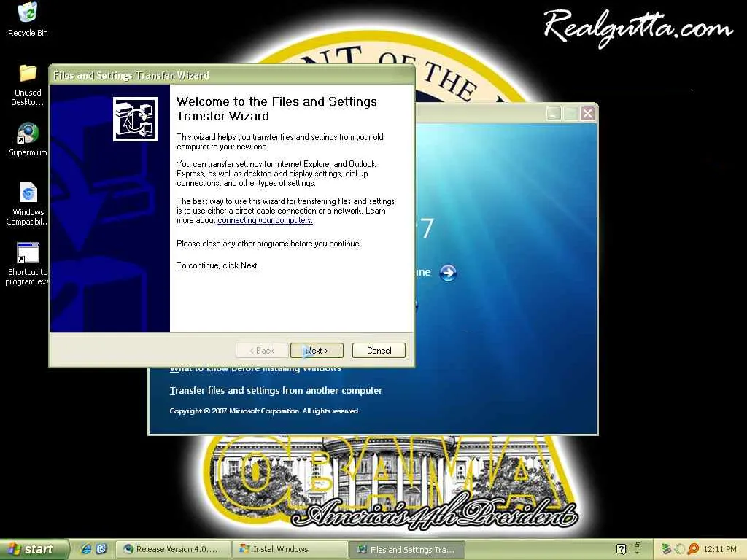Click the round gray system tray icon
747x560 pixels.
coord(679,549)
